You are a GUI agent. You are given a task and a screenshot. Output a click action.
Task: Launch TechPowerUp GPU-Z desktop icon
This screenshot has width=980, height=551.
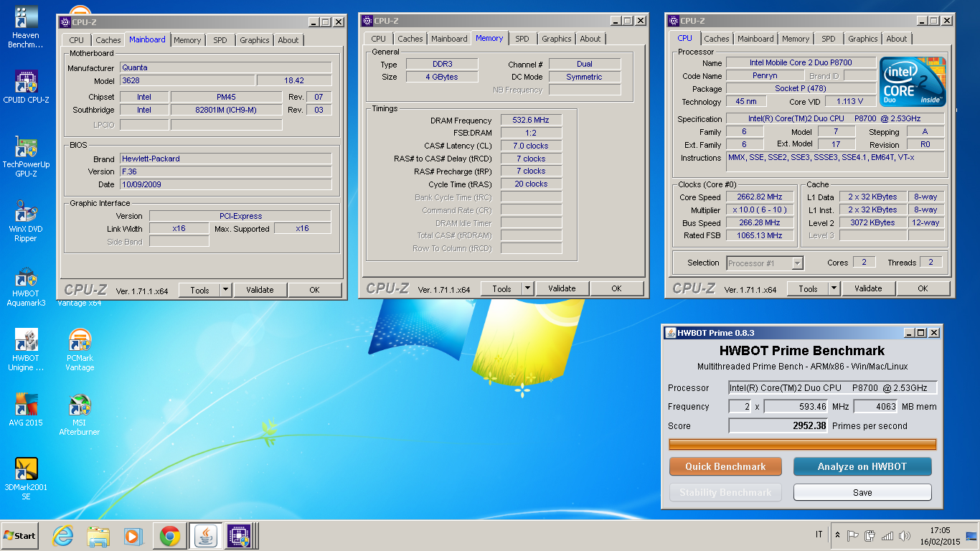point(26,156)
